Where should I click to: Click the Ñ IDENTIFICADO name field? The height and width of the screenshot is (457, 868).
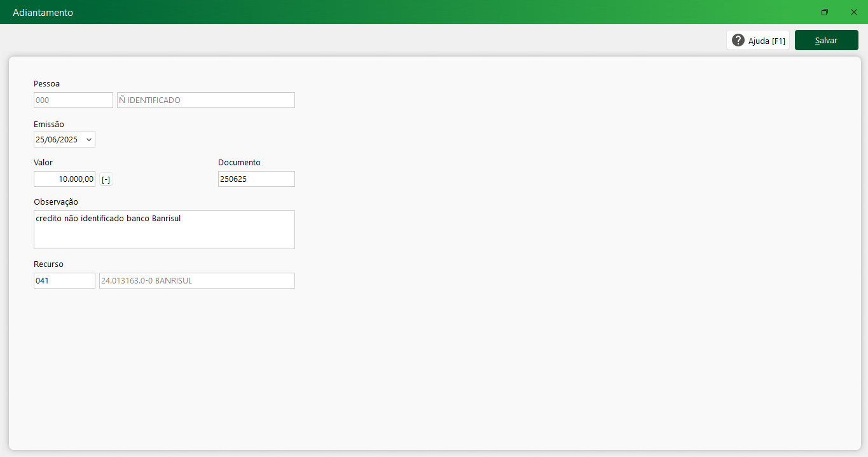click(x=205, y=100)
